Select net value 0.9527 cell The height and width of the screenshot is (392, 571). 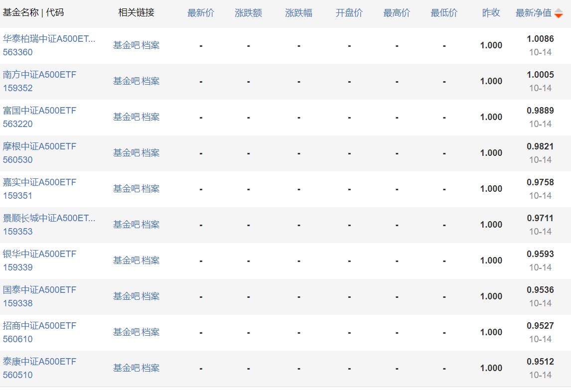tap(540, 325)
